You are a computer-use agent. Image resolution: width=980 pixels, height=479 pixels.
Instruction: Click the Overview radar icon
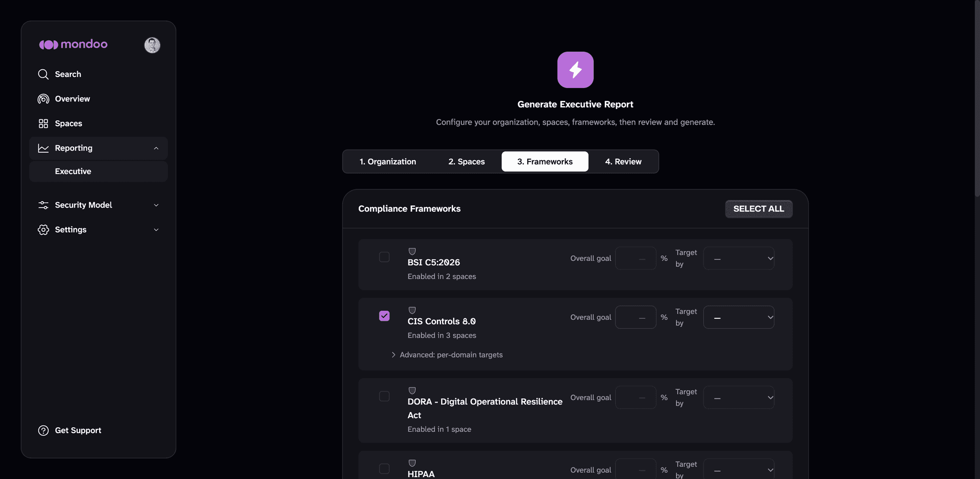pos(43,99)
